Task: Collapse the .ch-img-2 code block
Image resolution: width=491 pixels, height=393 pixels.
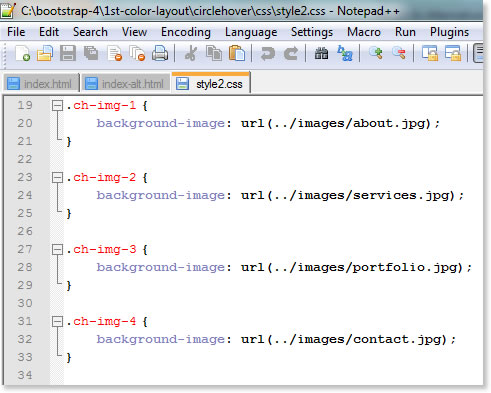Action: point(57,178)
